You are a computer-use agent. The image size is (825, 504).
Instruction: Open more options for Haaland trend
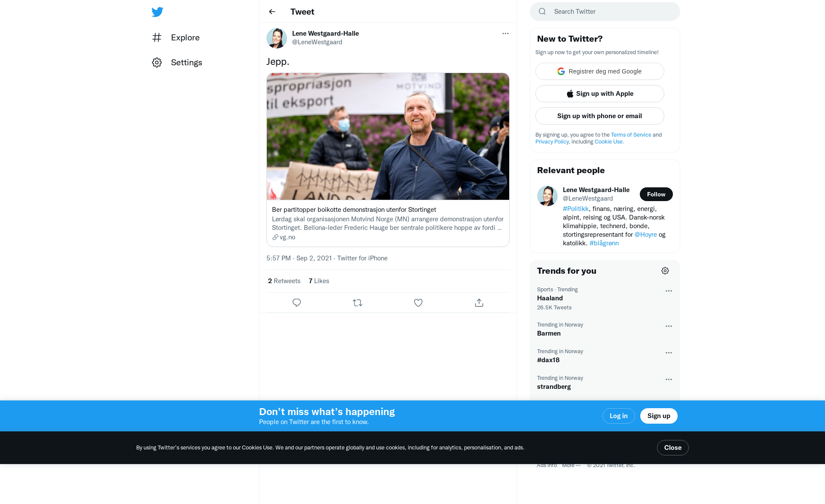[669, 291]
